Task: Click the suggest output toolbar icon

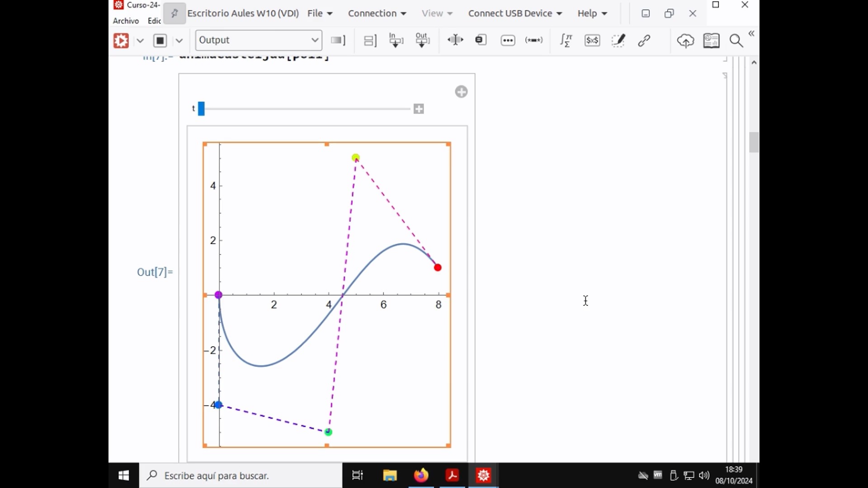Action: [x=422, y=40]
